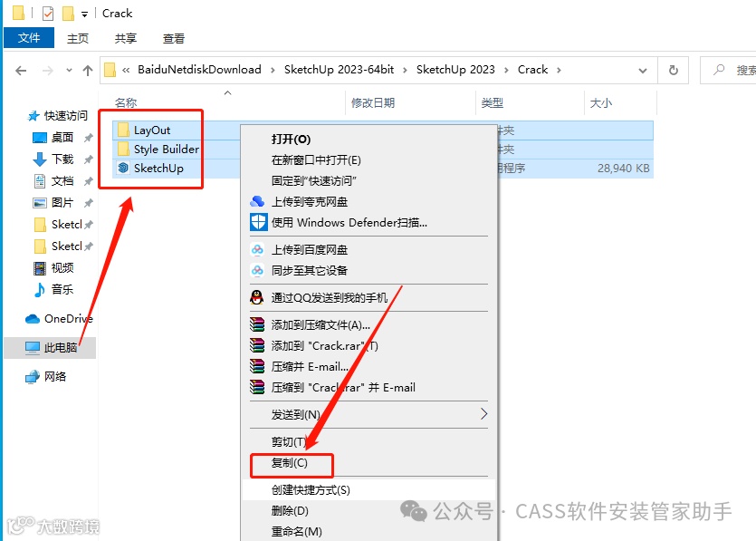
Task: Click the properties checkmark icon in title bar
Action: (48, 14)
